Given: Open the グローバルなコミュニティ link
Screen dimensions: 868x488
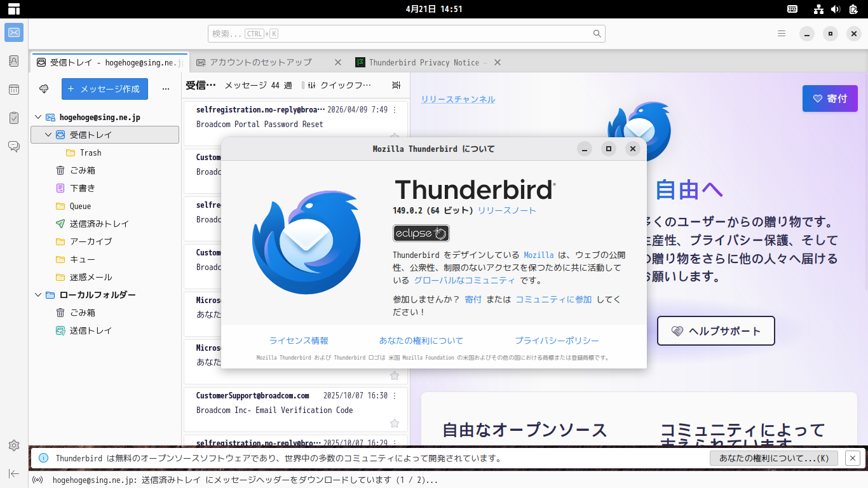Looking at the screenshot, I should tap(465, 280).
